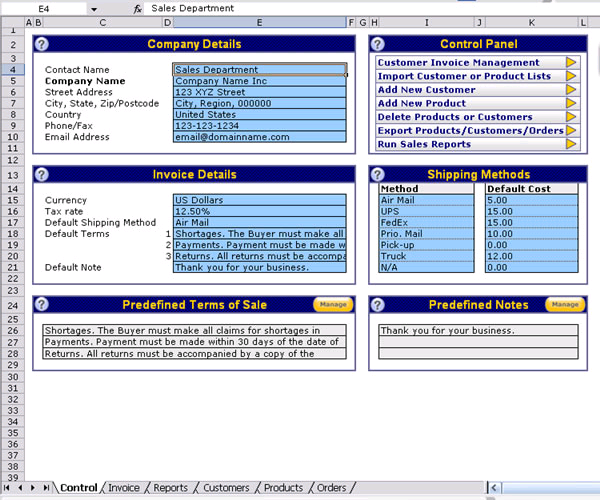This screenshot has height=500, width=600.
Task: Open the Name Box dropdown arrow
Action: [94, 8]
